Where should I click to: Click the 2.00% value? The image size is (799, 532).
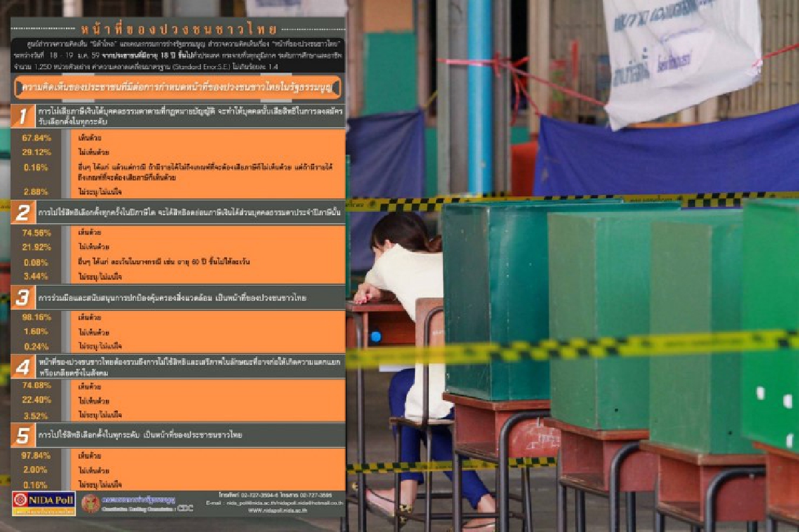pos(35,470)
